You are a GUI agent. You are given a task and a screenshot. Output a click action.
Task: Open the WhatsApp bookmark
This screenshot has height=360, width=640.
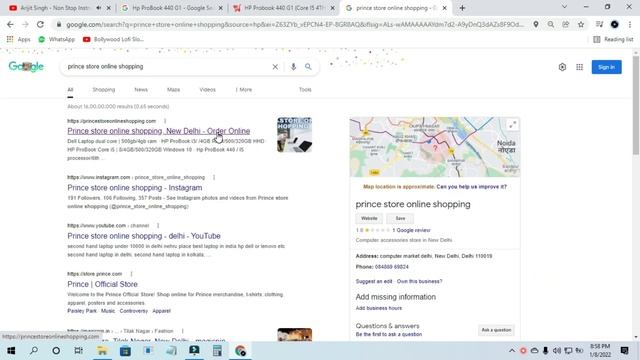point(56,39)
